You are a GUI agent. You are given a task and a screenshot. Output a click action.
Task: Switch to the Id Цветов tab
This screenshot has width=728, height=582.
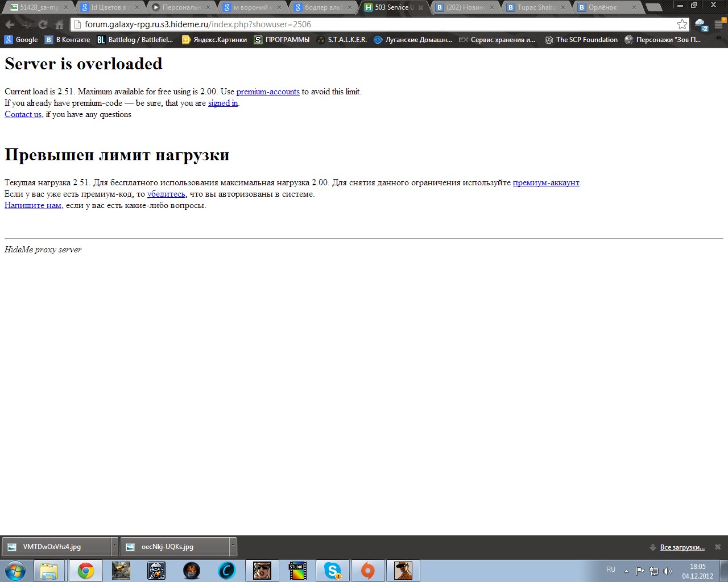tap(109, 7)
